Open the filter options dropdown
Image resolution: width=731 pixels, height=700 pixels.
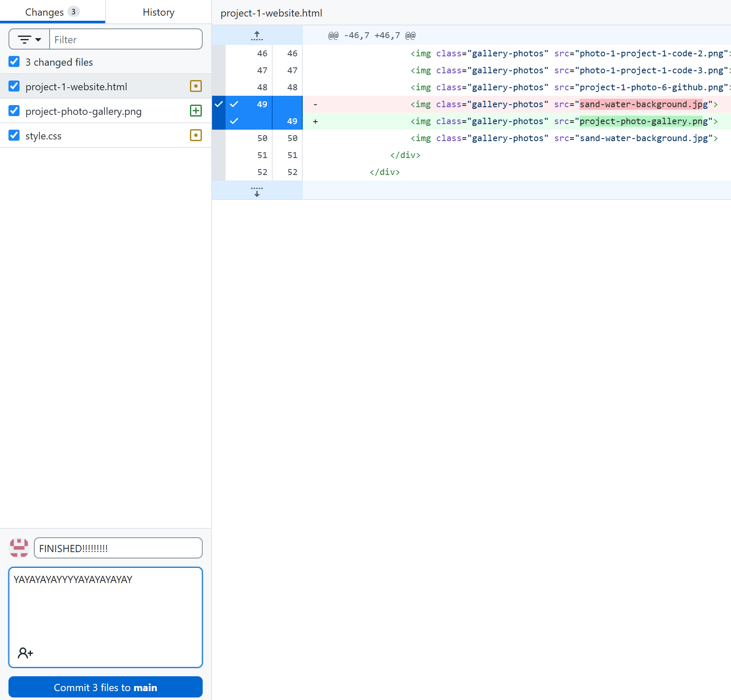[29, 39]
